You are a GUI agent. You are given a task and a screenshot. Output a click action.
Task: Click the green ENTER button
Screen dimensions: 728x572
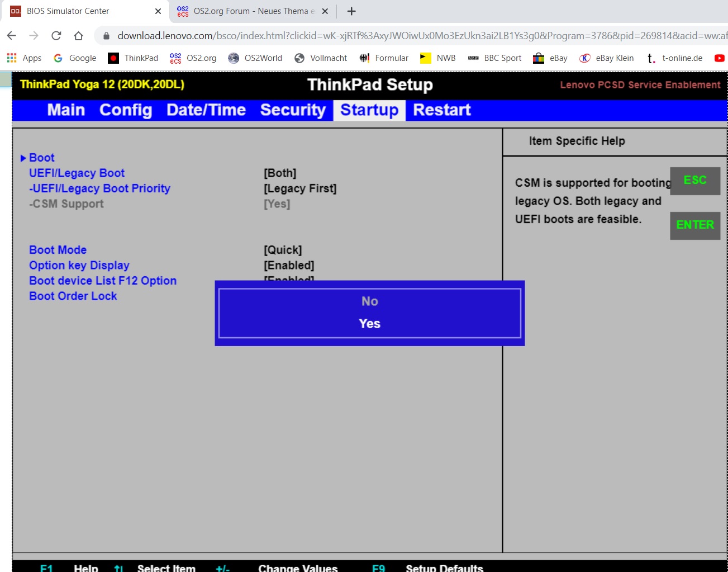pos(695,225)
